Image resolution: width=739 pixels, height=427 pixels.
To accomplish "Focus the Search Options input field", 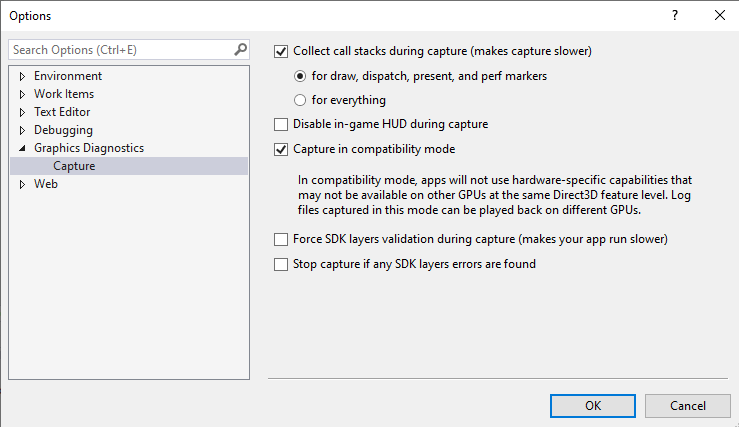I will [120, 49].
